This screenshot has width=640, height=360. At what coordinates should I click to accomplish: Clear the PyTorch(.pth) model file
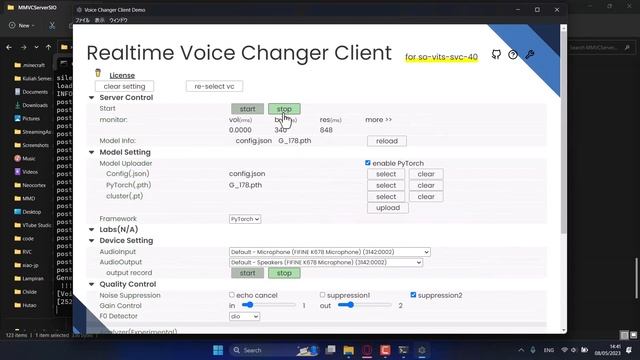(x=426, y=185)
